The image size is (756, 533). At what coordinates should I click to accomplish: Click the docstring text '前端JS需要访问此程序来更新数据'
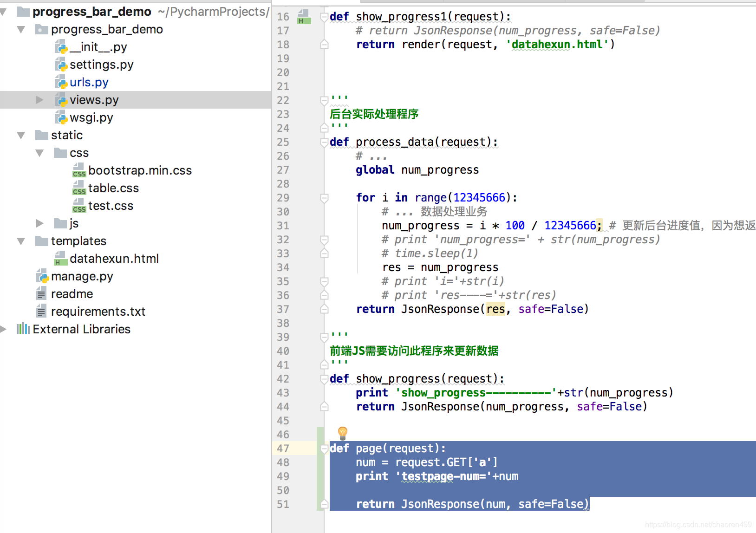pos(414,351)
